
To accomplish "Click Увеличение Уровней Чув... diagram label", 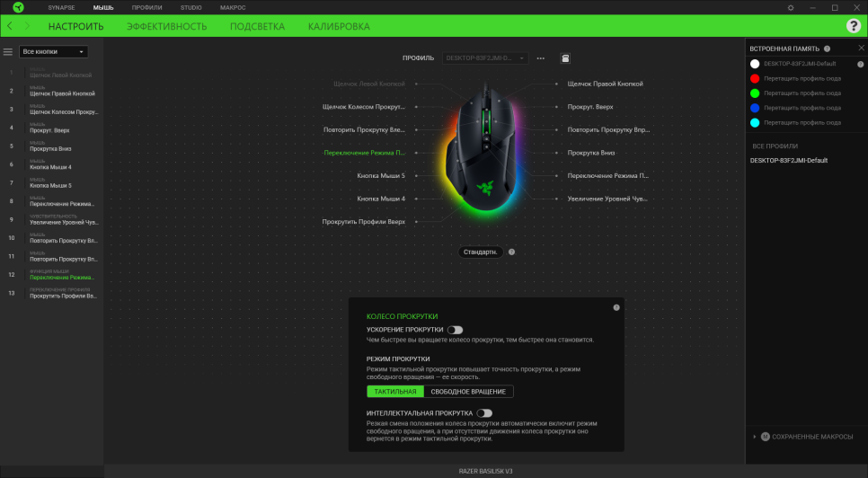I will [607, 199].
